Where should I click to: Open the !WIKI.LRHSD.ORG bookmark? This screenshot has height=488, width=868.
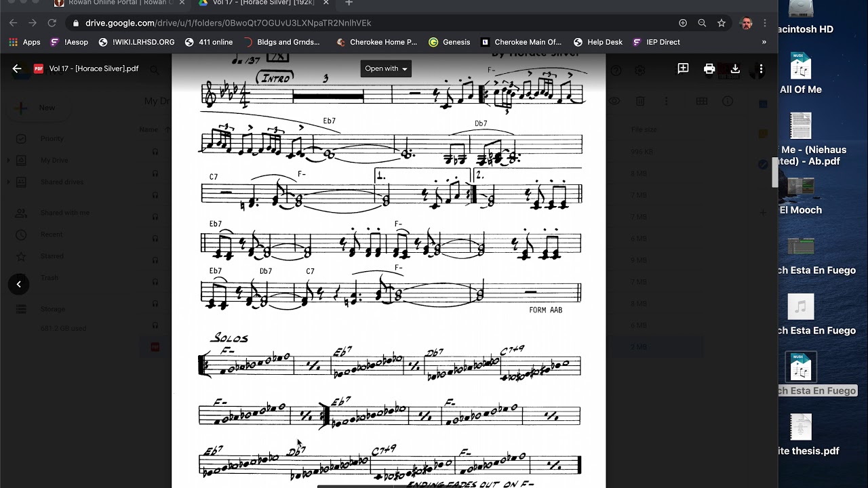click(x=136, y=42)
